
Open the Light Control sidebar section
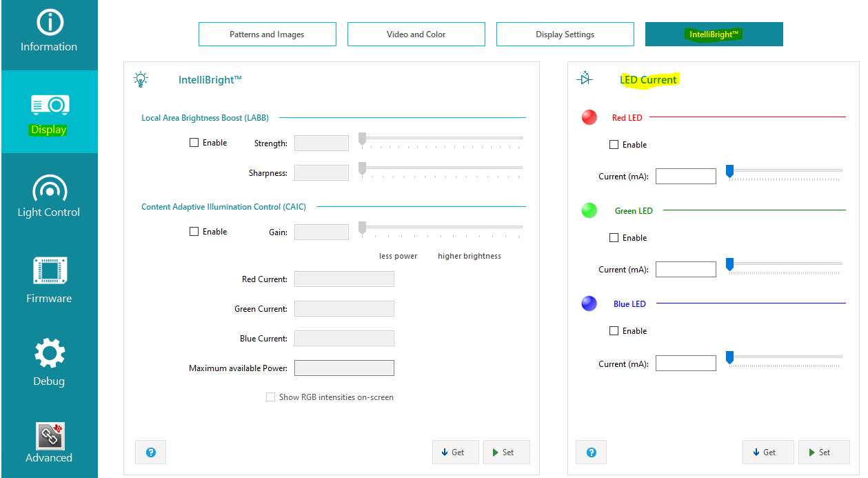coord(49,196)
